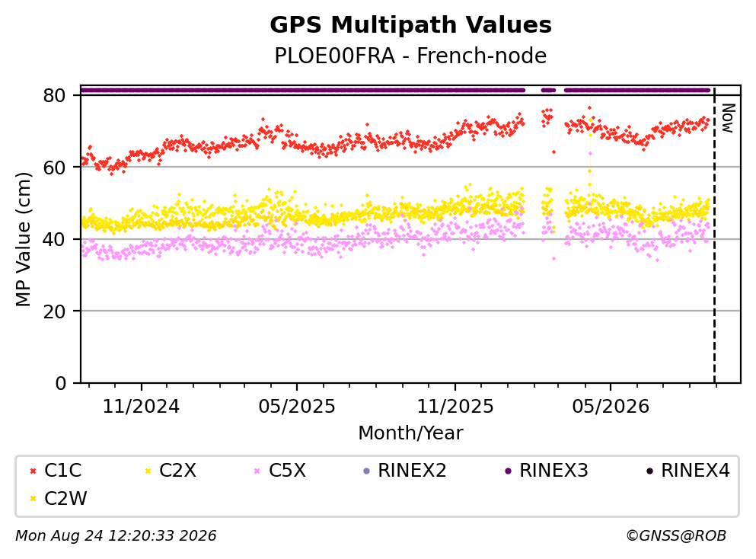This screenshot has height=559, width=756.
Task: Select the C1C legend label
Action: (63, 471)
